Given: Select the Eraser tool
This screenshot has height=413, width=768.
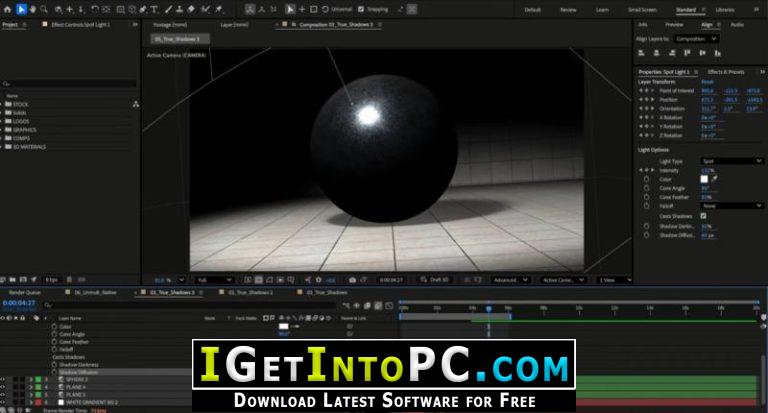Looking at the screenshot, I should click(191, 9).
